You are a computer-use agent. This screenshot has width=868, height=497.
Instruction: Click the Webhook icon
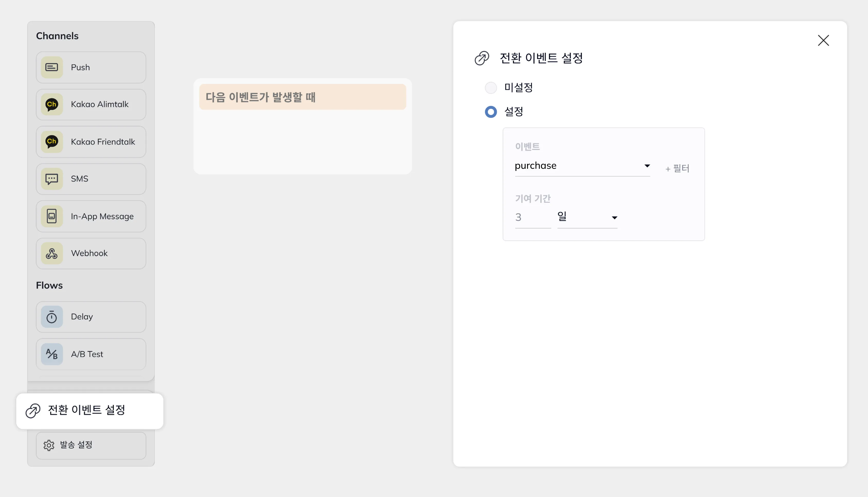click(x=52, y=253)
